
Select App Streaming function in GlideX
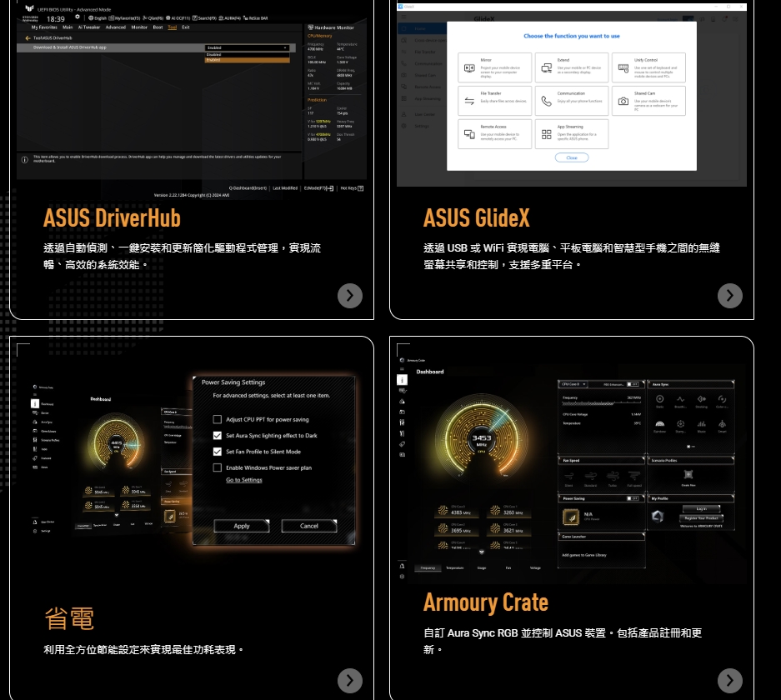pyautogui.click(x=572, y=134)
